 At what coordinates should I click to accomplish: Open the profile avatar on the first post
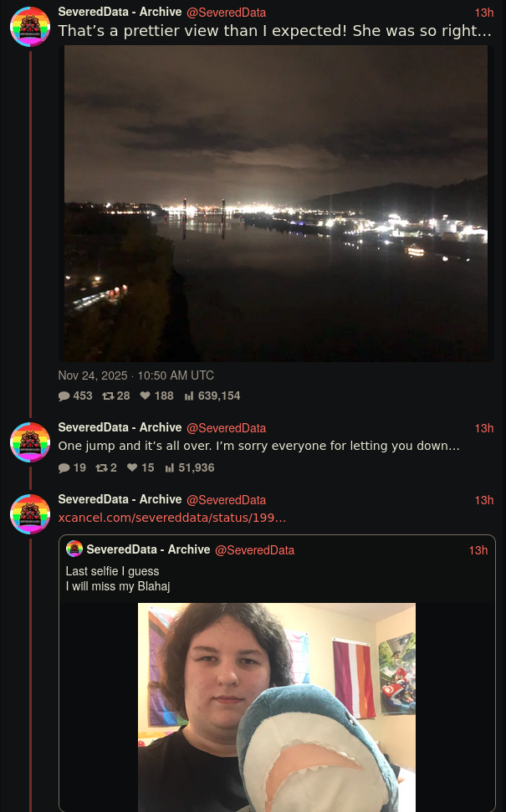pos(30,26)
